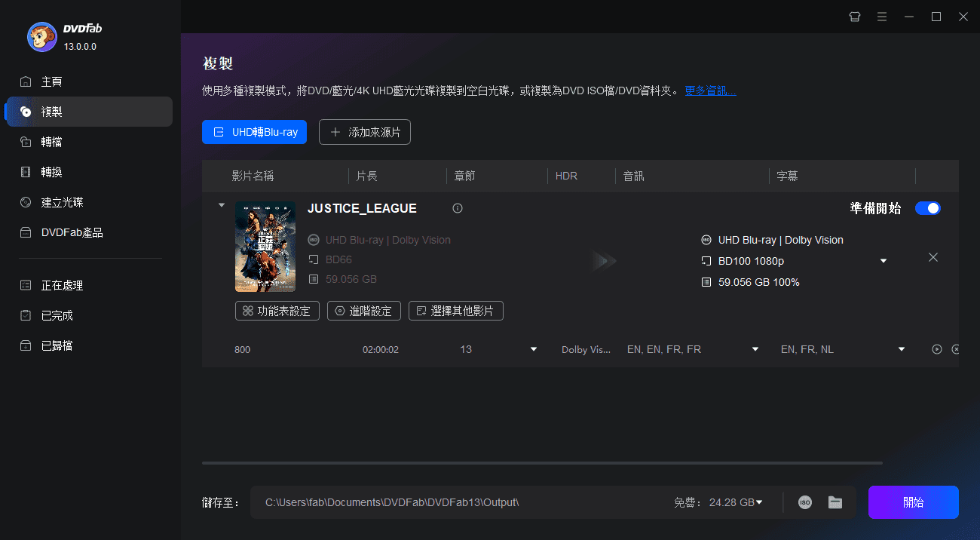Open 轉換 converter module
The height and width of the screenshot is (540, 980).
coord(90,172)
